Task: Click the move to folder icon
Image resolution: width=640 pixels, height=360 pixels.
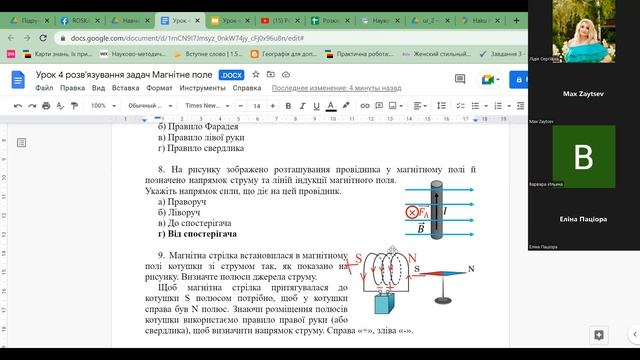Action: (x=271, y=74)
